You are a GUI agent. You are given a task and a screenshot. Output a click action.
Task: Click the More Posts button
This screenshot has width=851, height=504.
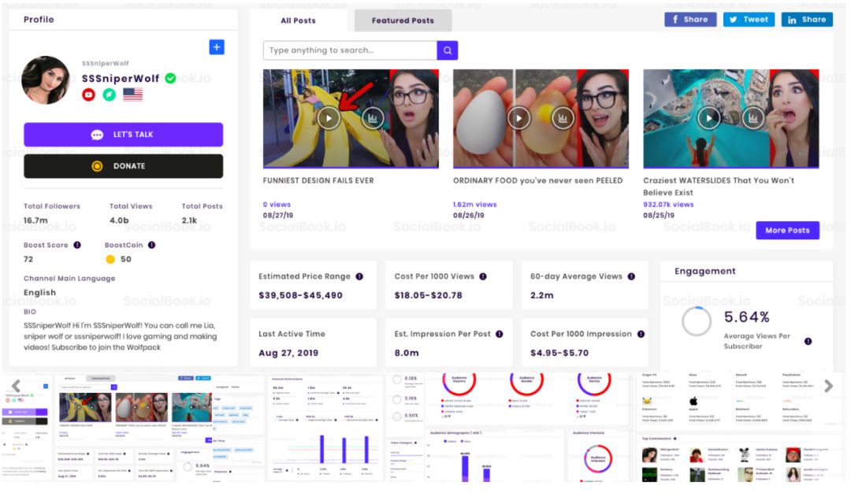coord(787,231)
